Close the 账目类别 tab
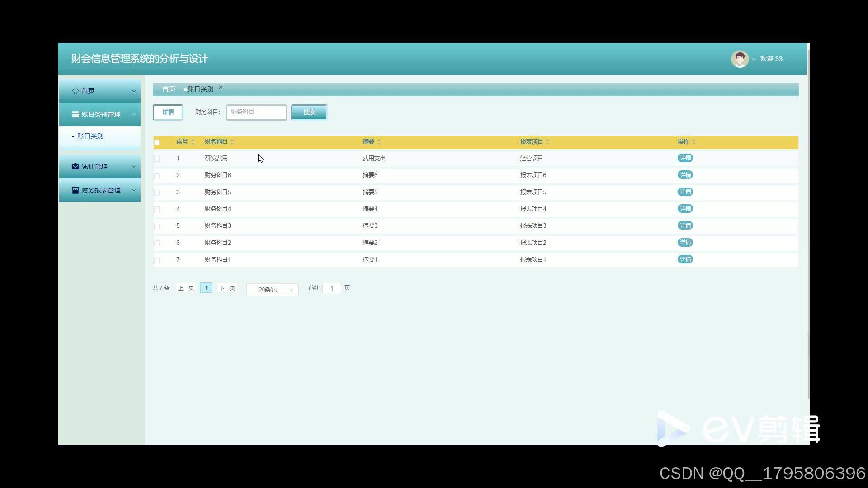The image size is (868, 488). (x=221, y=87)
